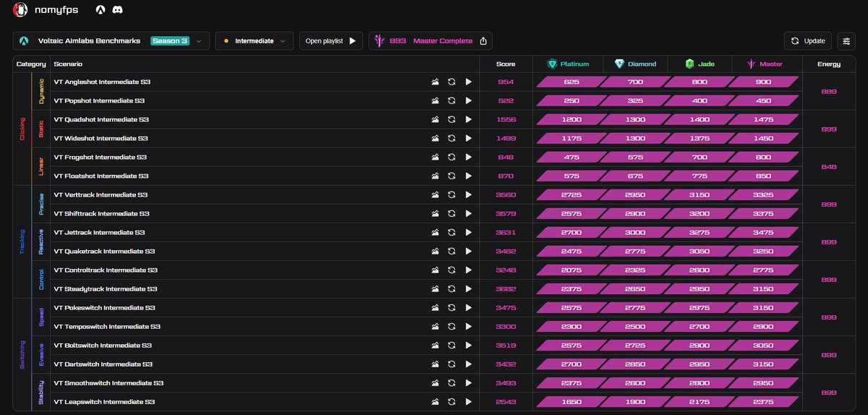Click Leapswitch's 1900 Diamond threshold bar
This screenshot has height=415, width=868.
point(635,401)
